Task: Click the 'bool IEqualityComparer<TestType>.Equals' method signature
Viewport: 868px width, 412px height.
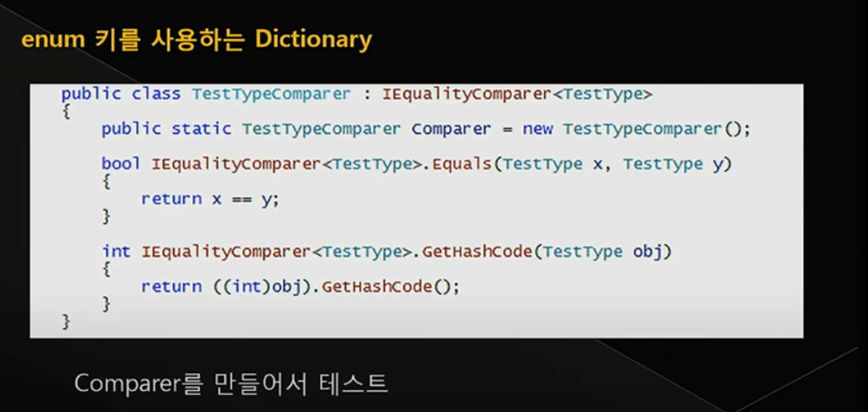Action: pyautogui.click(x=417, y=165)
